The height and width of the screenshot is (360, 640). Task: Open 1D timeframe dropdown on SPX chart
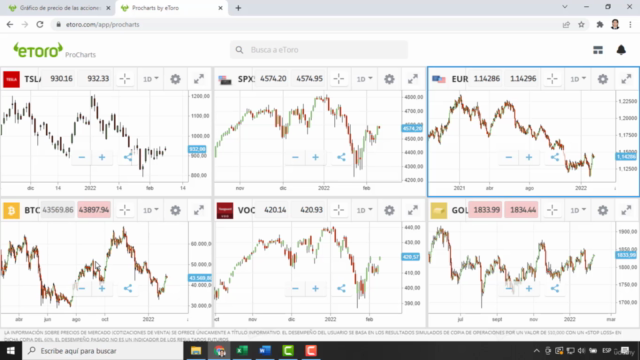point(364,79)
